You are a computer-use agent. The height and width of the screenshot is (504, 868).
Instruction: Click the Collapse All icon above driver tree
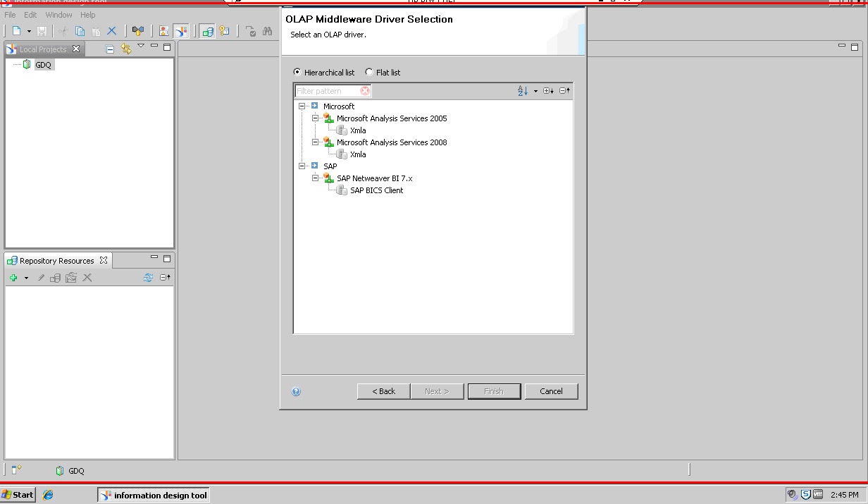tap(564, 90)
